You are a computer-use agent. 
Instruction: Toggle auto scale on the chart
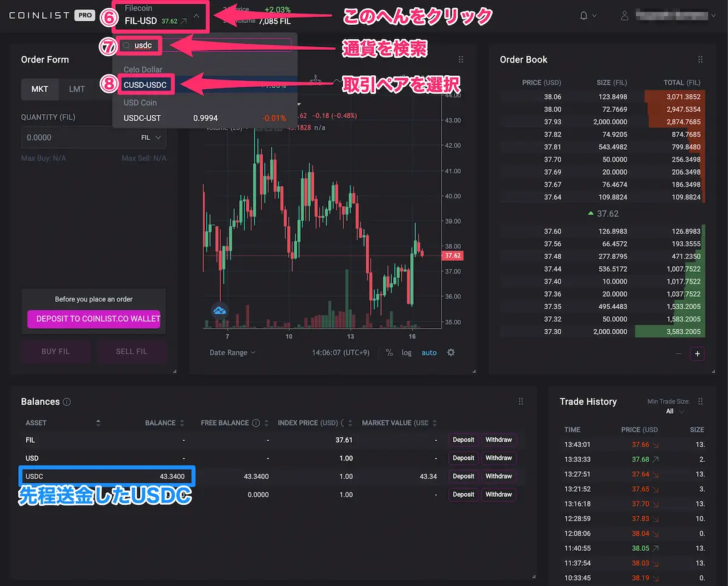click(x=429, y=352)
